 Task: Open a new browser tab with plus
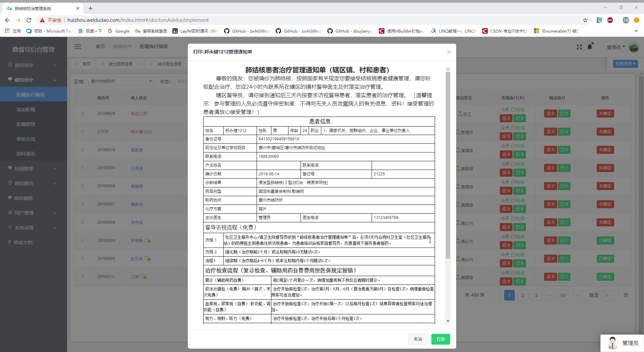coord(91,8)
